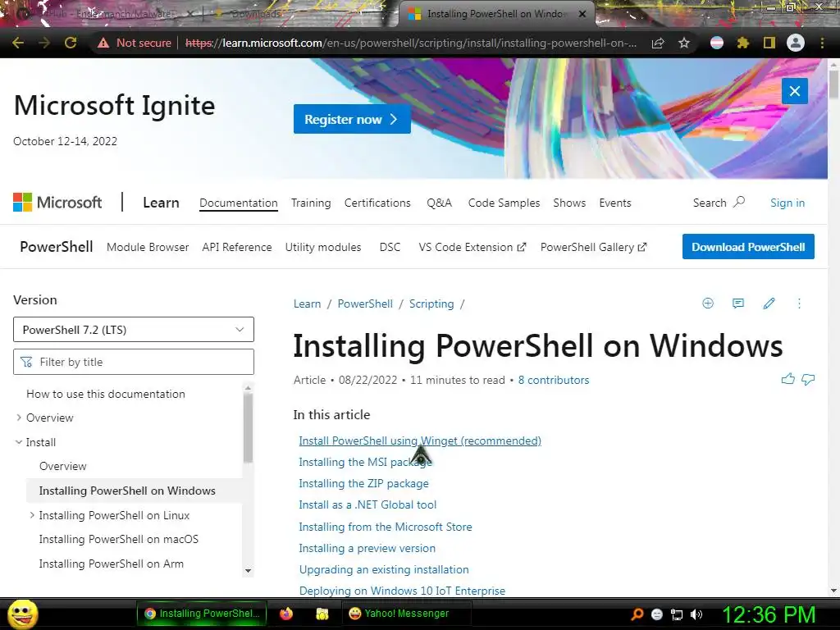
Task: Give the article a thumbs down
Action: (808, 379)
